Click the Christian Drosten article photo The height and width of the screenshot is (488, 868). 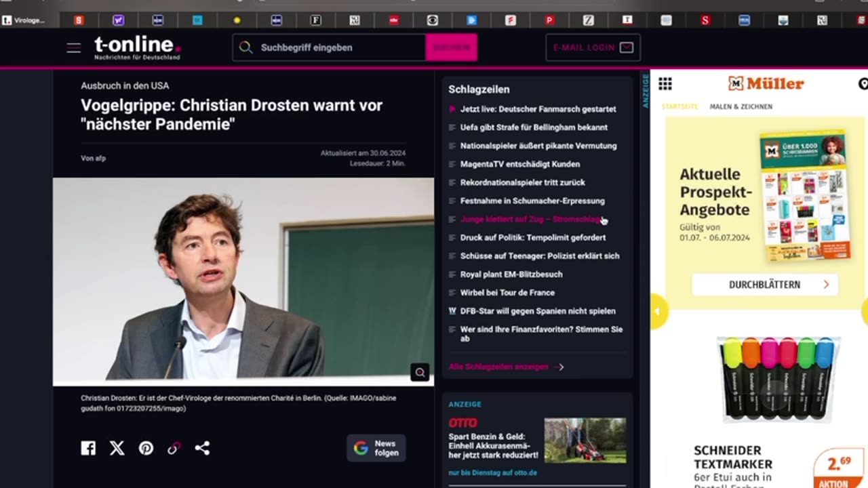point(243,281)
